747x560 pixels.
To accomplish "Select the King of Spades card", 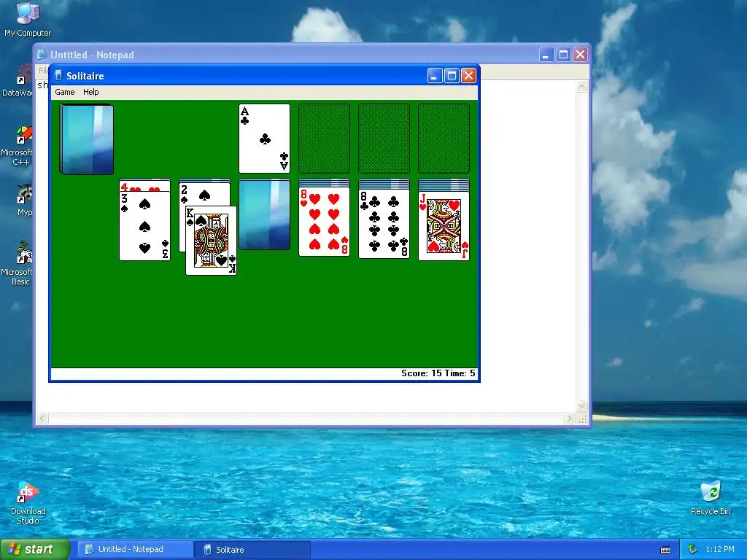I will click(211, 241).
